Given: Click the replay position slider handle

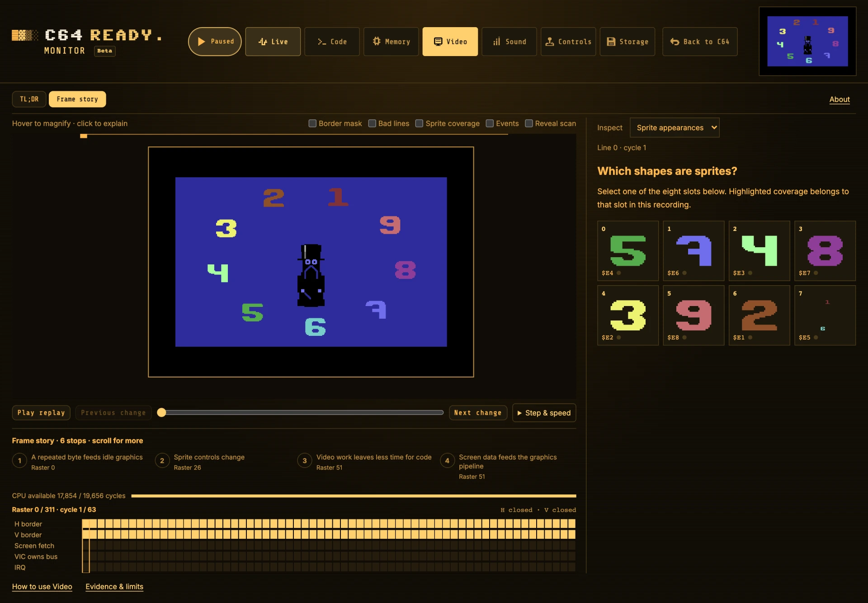Looking at the screenshot, I should pos(161,412).
